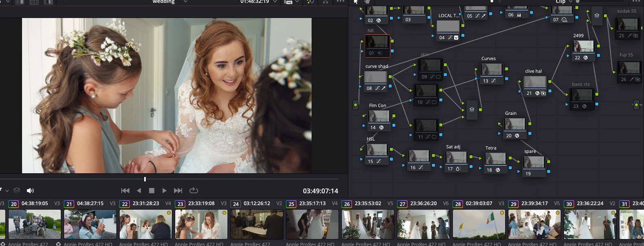Select clip 23 bride thumbnail
This screenshot has width=644, height=246.
coord(201,224)
